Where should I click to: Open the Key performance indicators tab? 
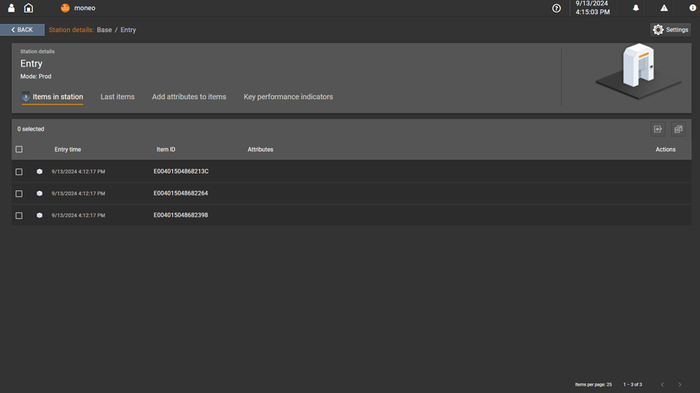(x=288, y=97)
